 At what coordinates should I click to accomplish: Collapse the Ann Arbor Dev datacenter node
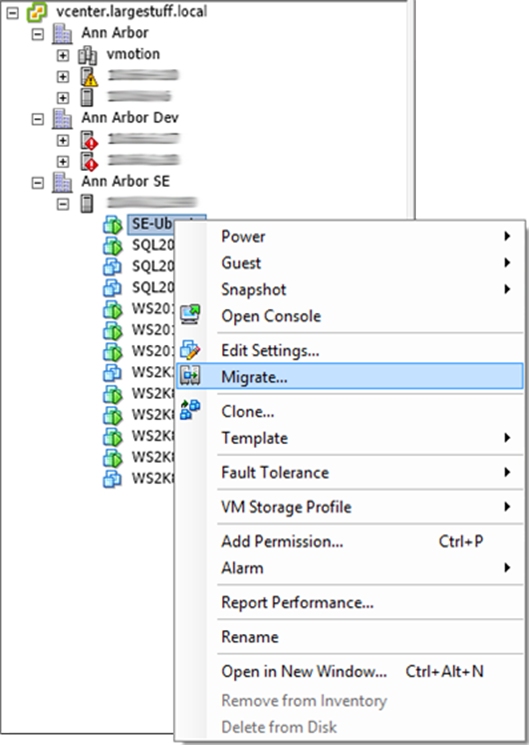(38, 119)
